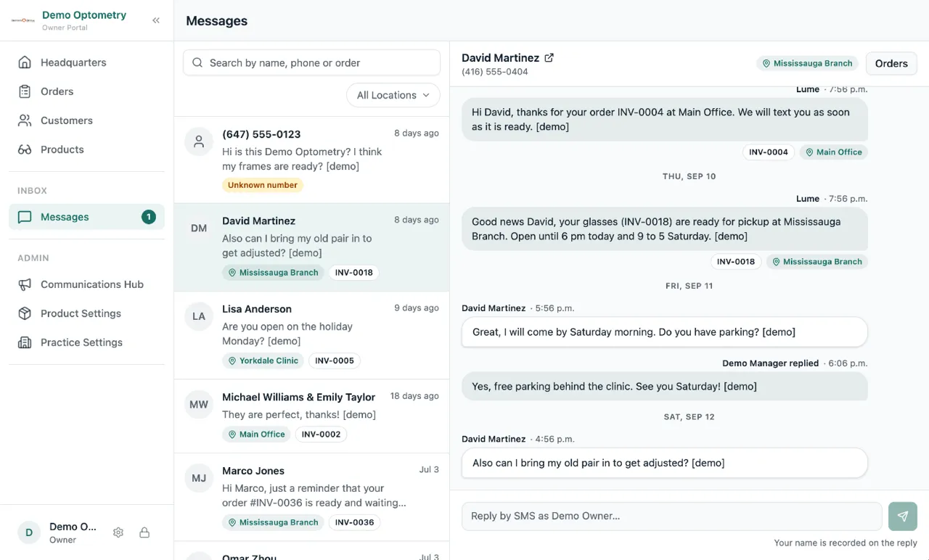This screenshot has height=560, width=929.
Task: Collapse the sidebar with the double-chevron icon
Action: [156, 20]
